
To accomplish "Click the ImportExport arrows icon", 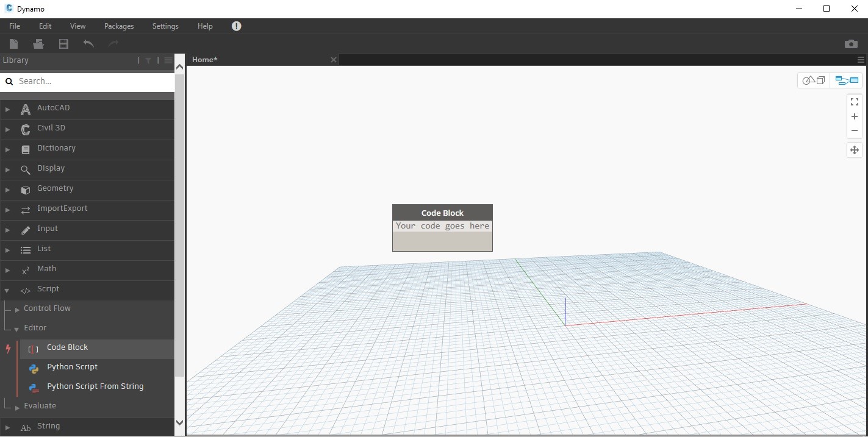I will point(26,210).
